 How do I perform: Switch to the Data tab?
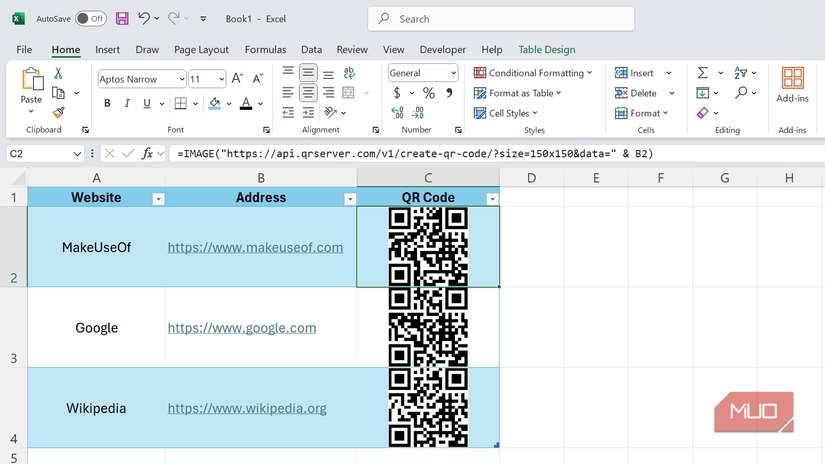click(311, 49)
